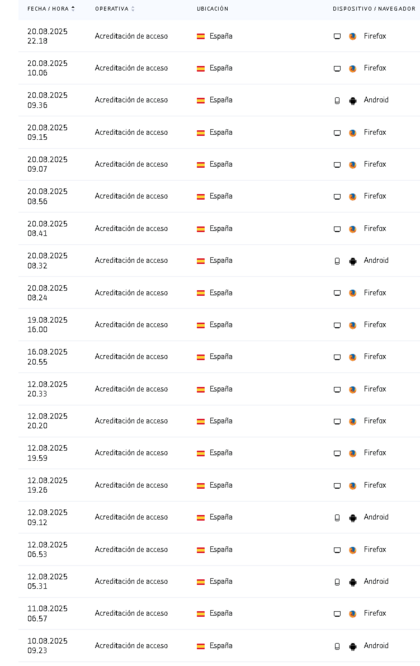The image size is (420, 666).
Task: Open Acreditación de acceso entry from 12.08.2025 20.33
Action: (131, 389)
